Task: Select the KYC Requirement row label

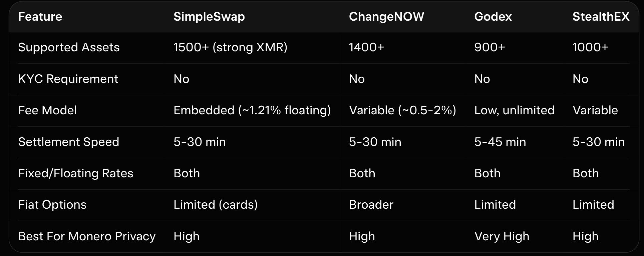Action: click(68, 79)
